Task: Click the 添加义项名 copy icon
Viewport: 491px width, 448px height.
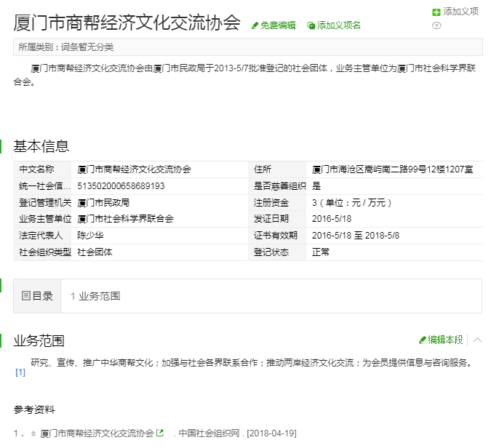Action: pyautogui.click(x=311, y=25)
